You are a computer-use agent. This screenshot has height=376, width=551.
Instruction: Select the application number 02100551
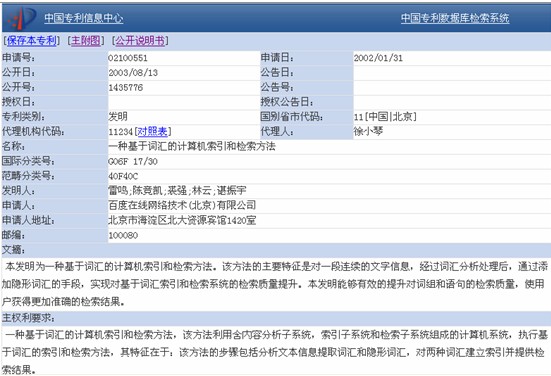pyautogui.click(x=128, y=58)
